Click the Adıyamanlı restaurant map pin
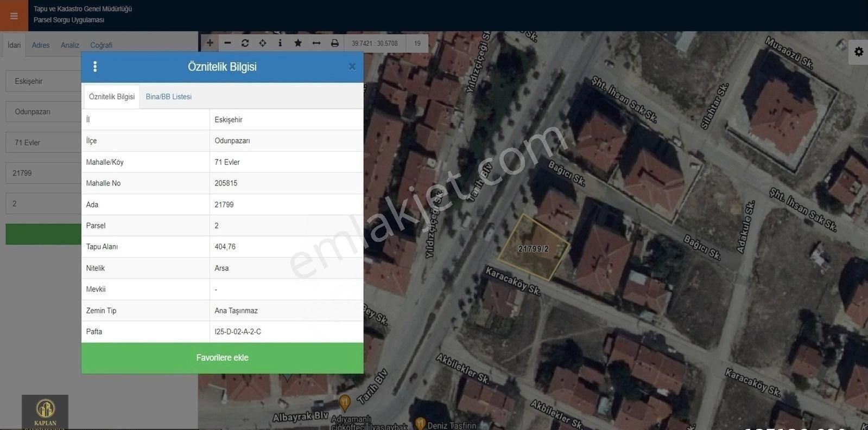The width and height of the screenshot is (868, 430). 344,403
